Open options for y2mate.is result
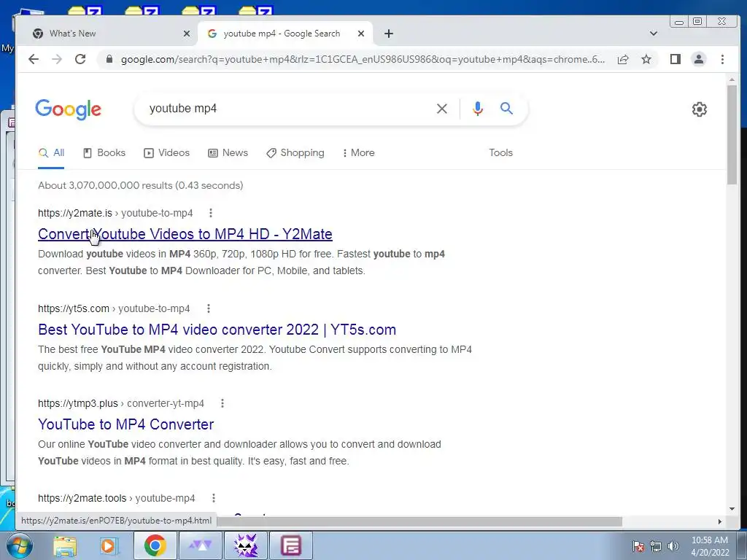Screen dimensions: 747x560 pos(211,213)
